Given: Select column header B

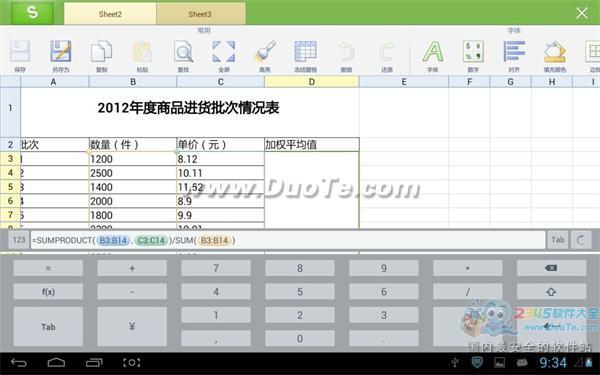Looking at the screenshot, I should (x=133, y=82).
